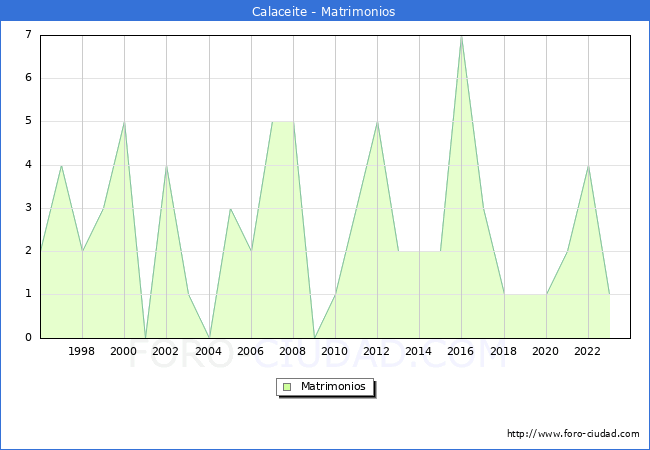Click x-axis year label 2006
Screen dimensions: 650x450
coord(250,351)
